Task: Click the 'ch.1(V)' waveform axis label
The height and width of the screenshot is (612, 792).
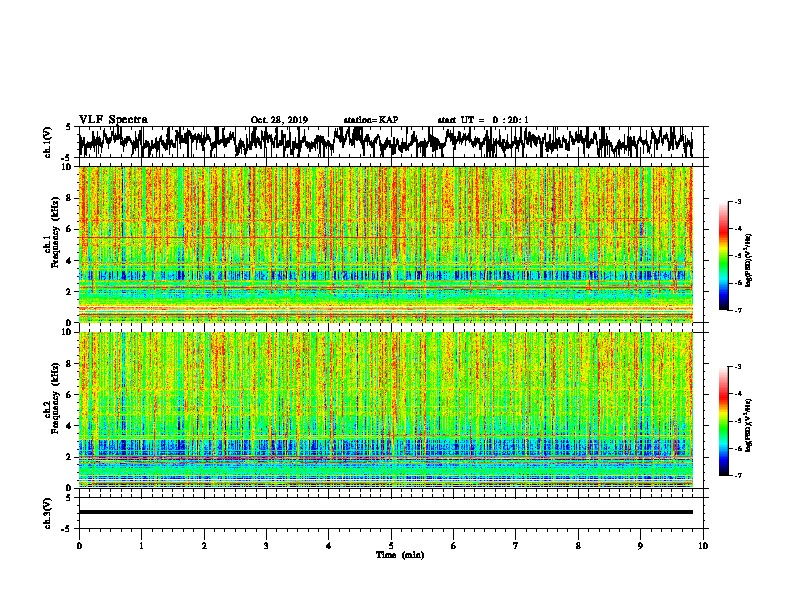Action: (x=48, y=142)
